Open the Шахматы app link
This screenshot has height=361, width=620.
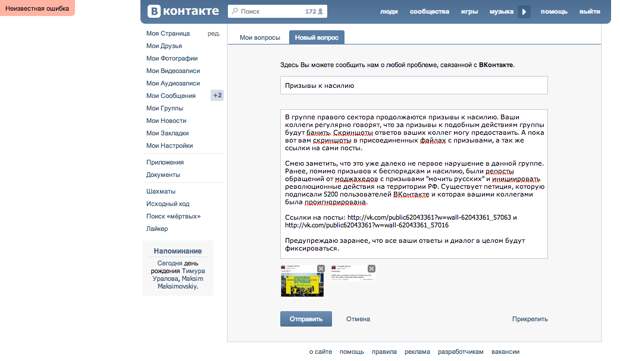point(161,191)
